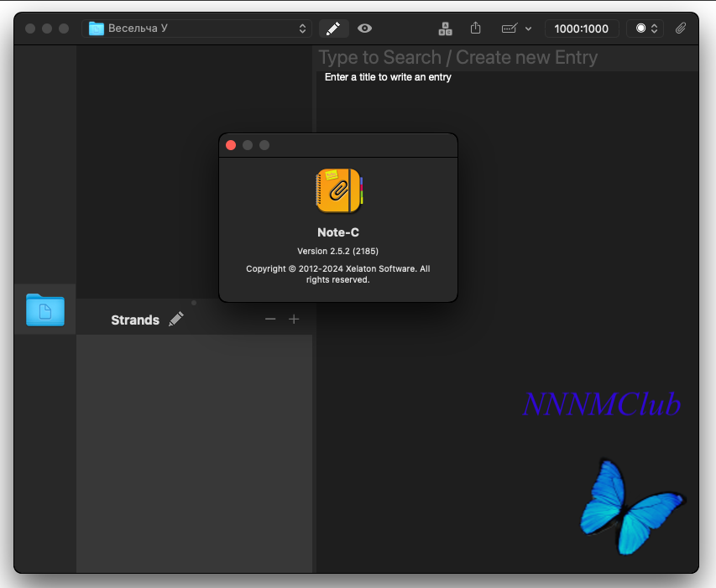The image size is (716, 588).
Task: Toggle the eye preview mode button
Action: [x=364, y=29]
